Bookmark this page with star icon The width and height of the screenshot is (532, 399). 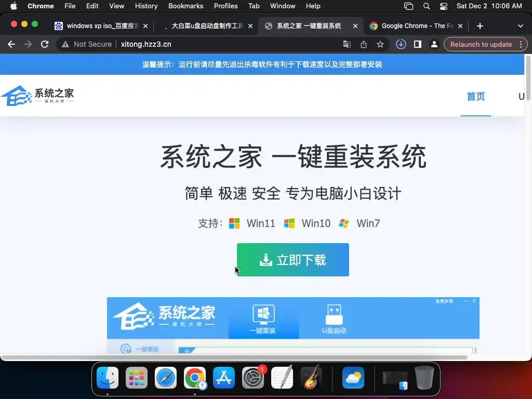pyautogui.click(x=380, y=45)
